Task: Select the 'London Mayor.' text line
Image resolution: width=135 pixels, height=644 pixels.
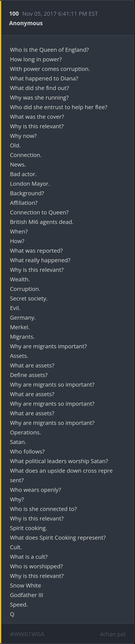Action: click(30, 184)
